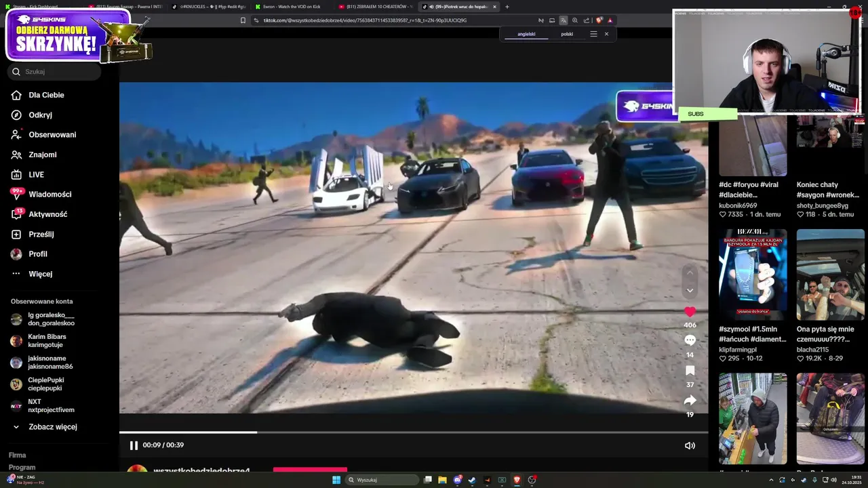This screenshot has height=488, width=868.
Task: Open jakisnoname followed account
Action: [x=42, y=363]
